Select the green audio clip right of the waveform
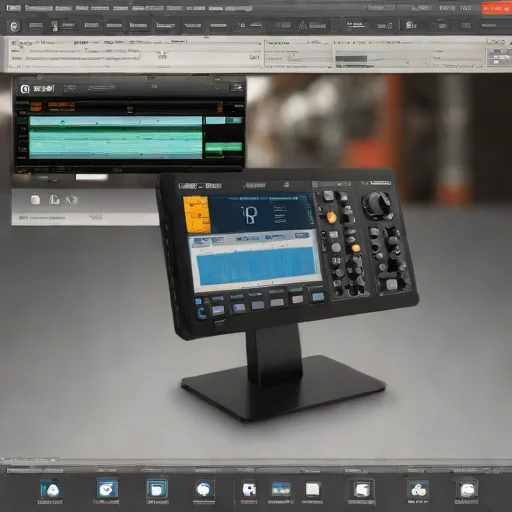 point(224,147)
